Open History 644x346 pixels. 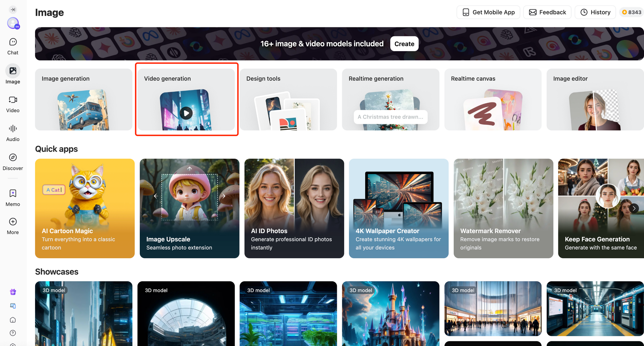(x=595, y=12)
